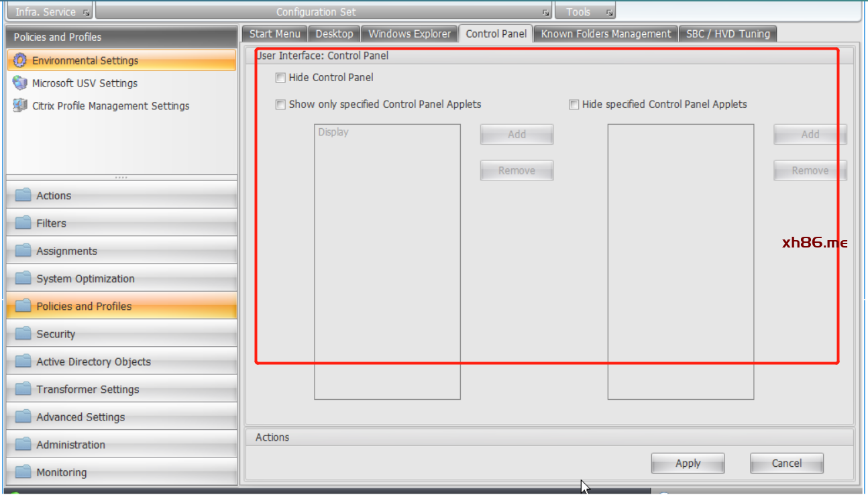Open the Known Folders Management tab
868x495 pixels.
click(x=606, y=34)
